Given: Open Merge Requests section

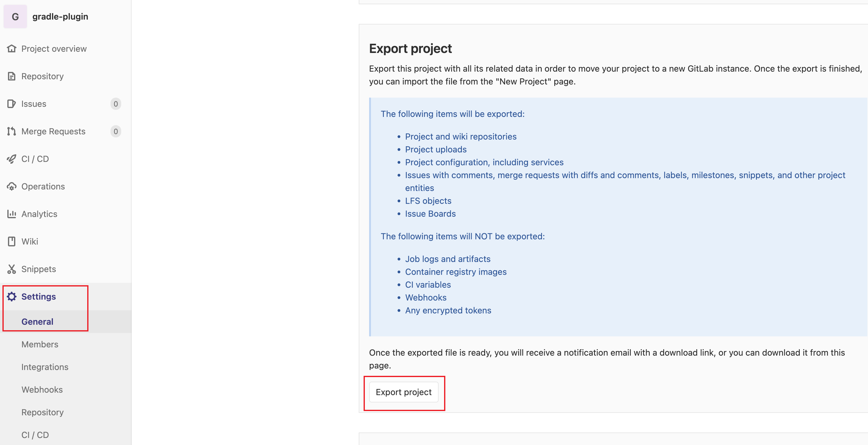Looking at the screenshot, I should (53, 131).
